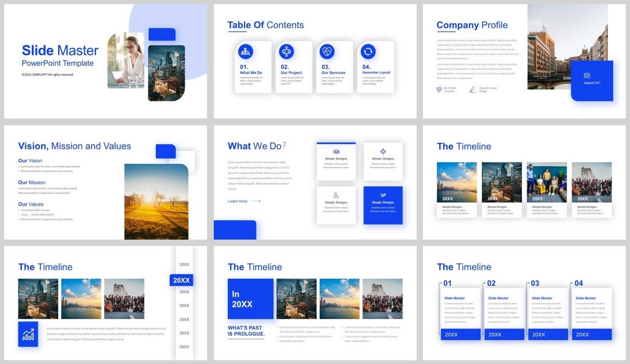Click the org chart icon above What We Do
This screenshot has height=364, width=630.
[x=246, y=51]
